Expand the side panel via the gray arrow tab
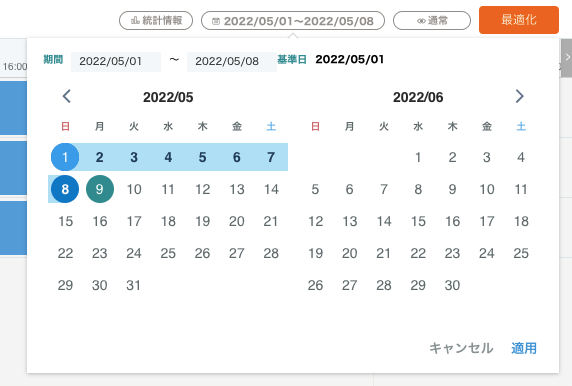 [x=567, y=58]
